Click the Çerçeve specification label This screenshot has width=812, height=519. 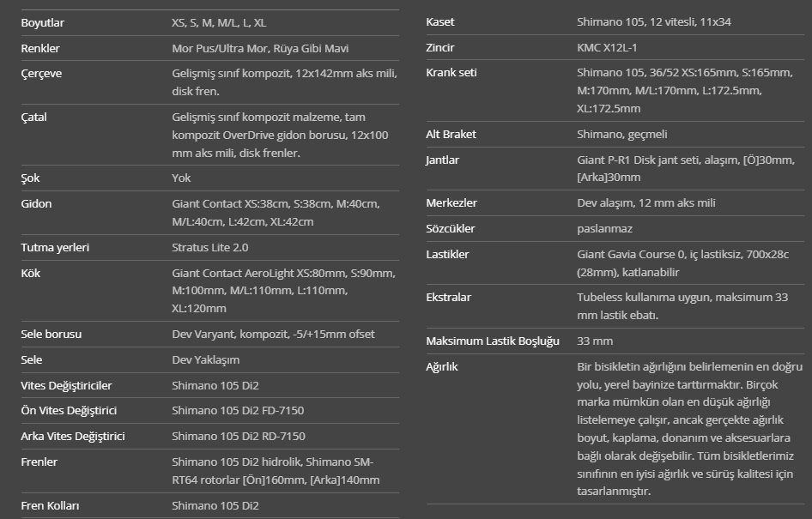point(41,74)
